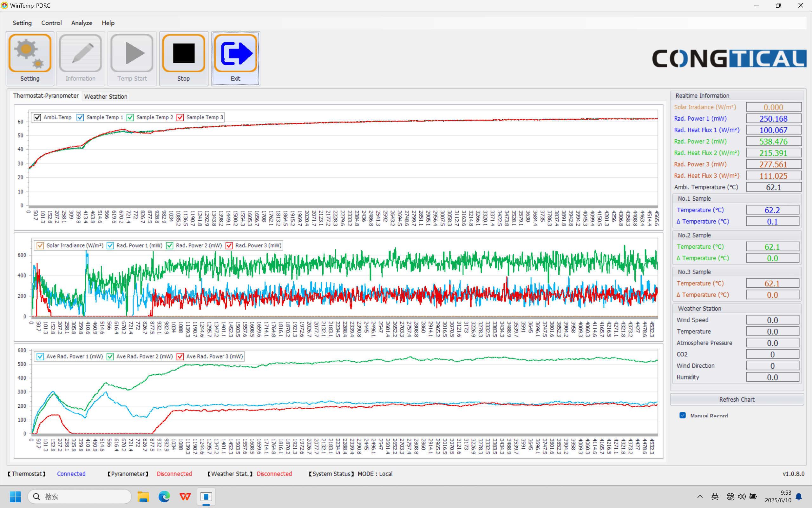Open the volume tray icon

[742, 497]
